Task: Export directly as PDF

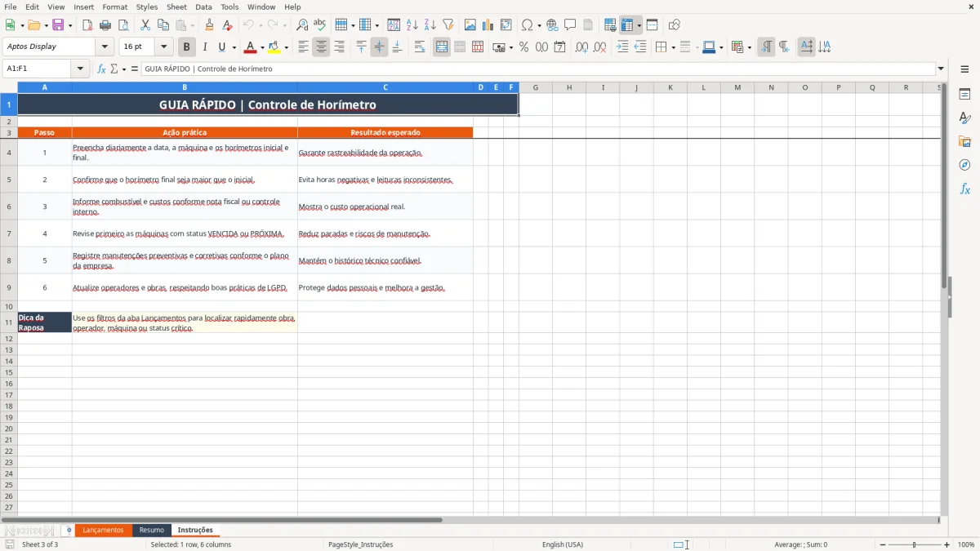Action: (87, 25)
